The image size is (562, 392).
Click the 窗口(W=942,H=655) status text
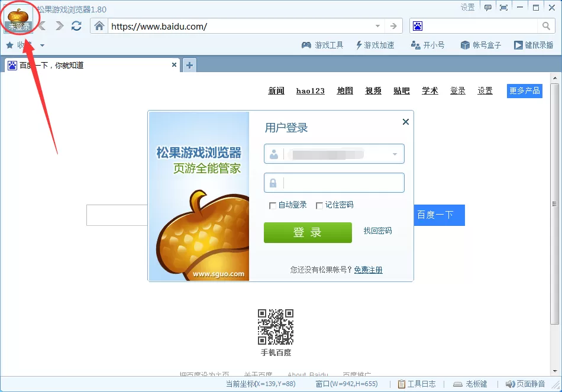tap(347, 384)
